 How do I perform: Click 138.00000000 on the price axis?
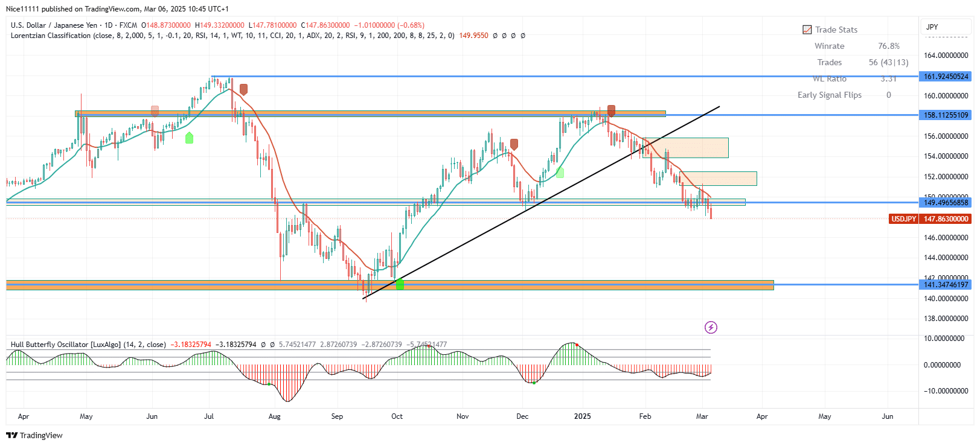point(946,319)
